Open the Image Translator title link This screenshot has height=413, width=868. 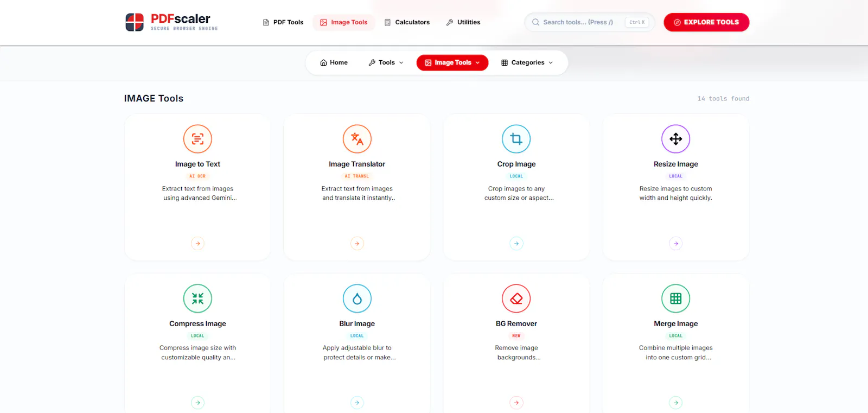[x=357, y=164]
